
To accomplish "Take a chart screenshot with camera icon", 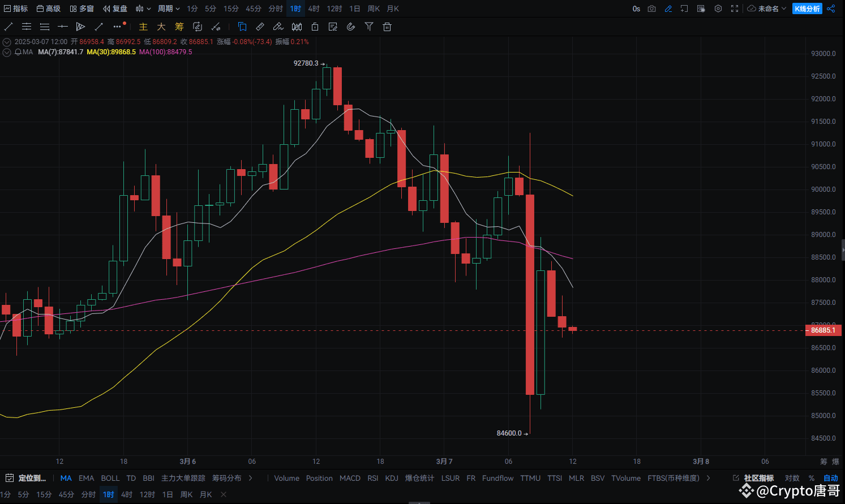I will (652, 8).
